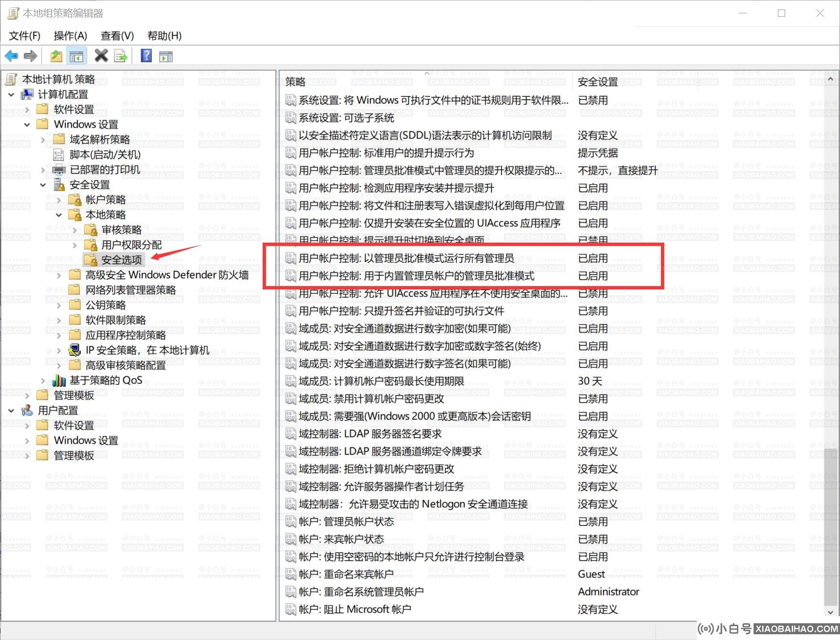The width and height of the screenshot is (840, 640).
Task: Click the Help question mark icon
Action: click(147, 56)
